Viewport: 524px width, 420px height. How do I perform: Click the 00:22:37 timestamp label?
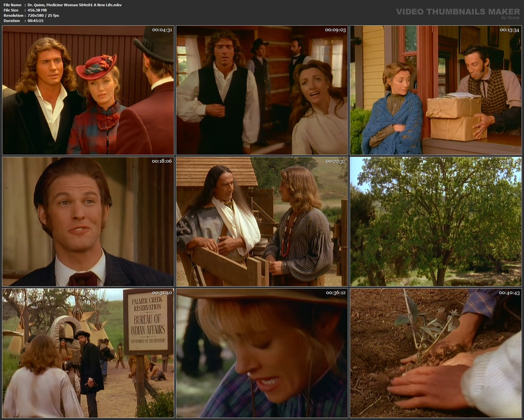336,161
